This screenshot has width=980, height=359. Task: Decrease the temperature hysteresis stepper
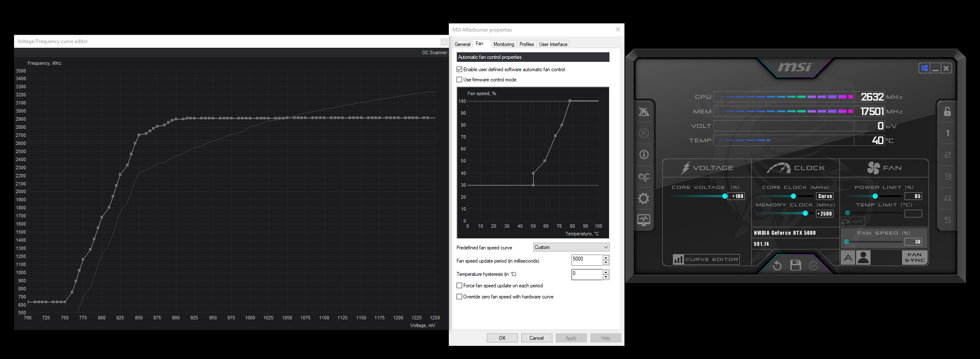tap(606, 277)
